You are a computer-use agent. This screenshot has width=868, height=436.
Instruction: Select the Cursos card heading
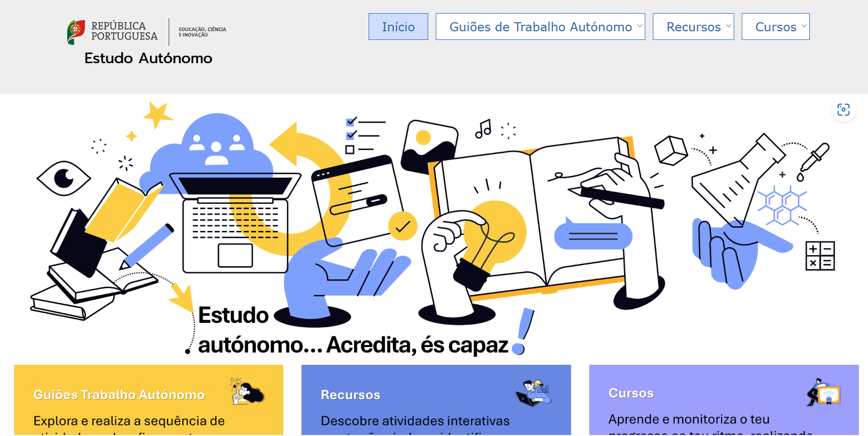631,393
